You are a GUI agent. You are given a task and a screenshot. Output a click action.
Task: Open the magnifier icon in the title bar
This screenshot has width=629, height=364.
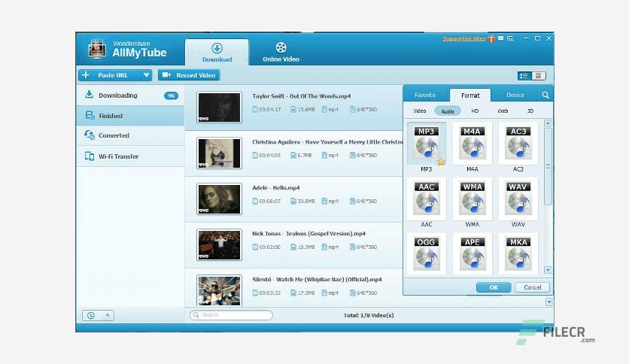(x=510, y=38)
